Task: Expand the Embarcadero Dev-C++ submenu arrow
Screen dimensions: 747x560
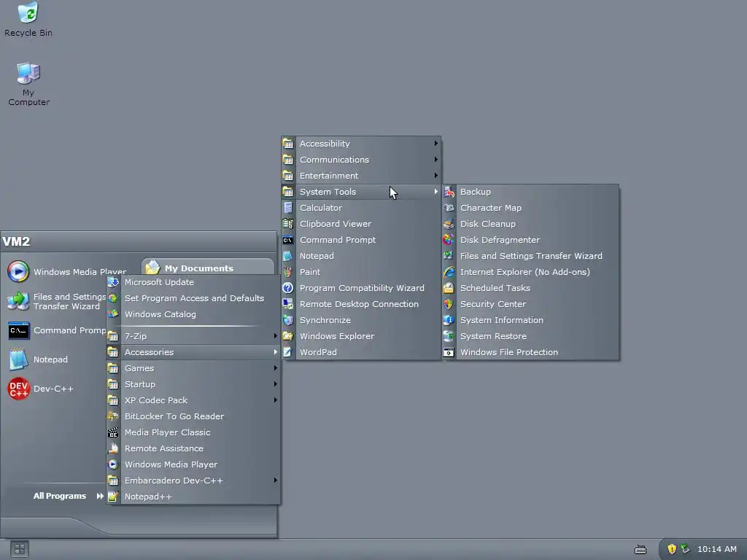Action: point(275,481)
